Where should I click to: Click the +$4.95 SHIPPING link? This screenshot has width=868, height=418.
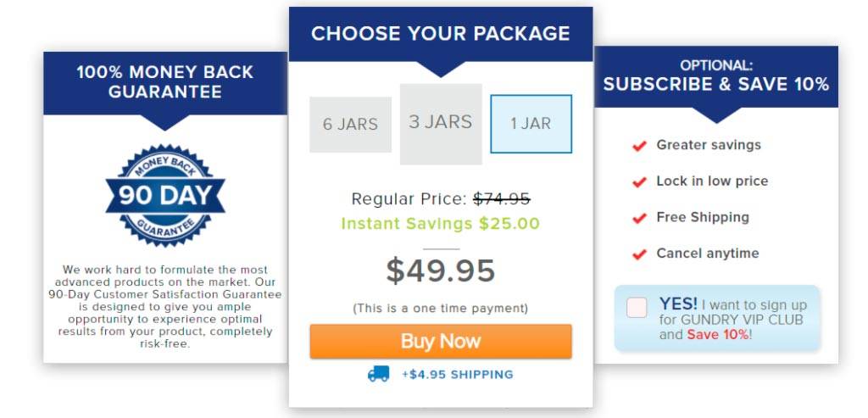coord(457,374)
